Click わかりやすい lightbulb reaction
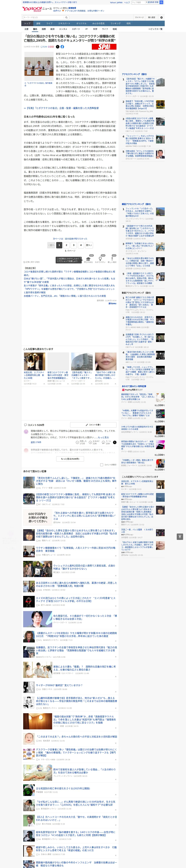The image size is (186, 868). 100,259
